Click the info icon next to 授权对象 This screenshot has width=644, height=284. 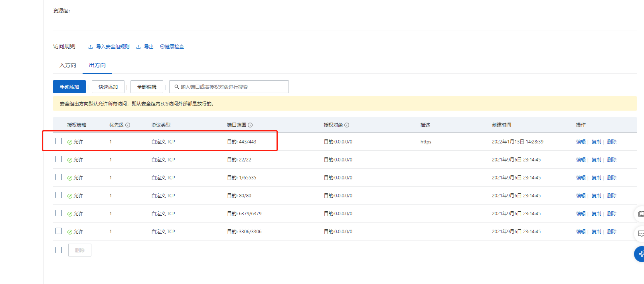coord(347,125)
